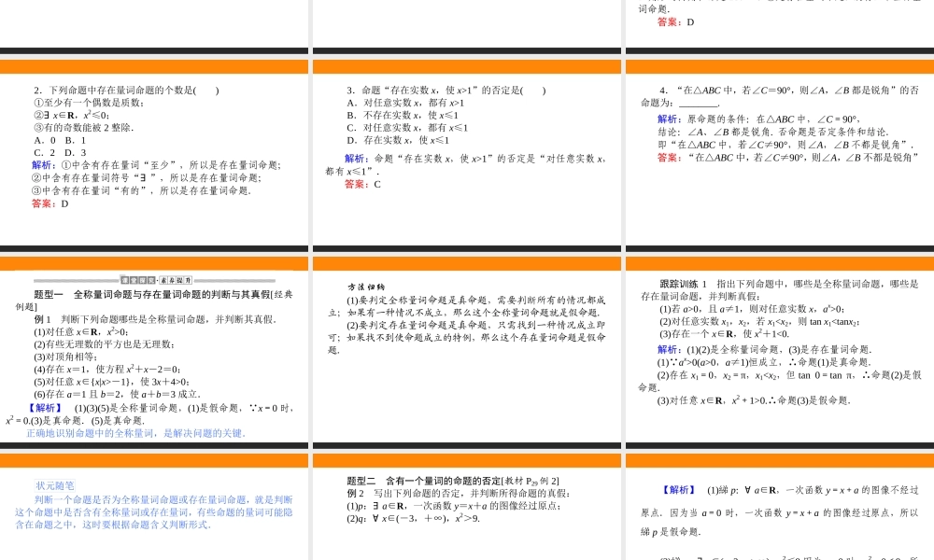Click paragraph '(2)要判定存在量词命题是真命题'
This screenshot has height=560, width=934.
coord(467,338)
